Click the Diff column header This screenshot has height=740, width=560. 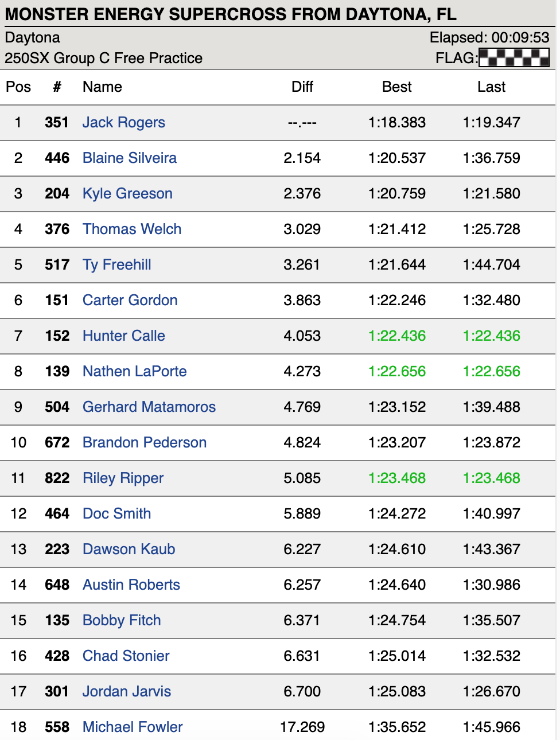point(302,87)
